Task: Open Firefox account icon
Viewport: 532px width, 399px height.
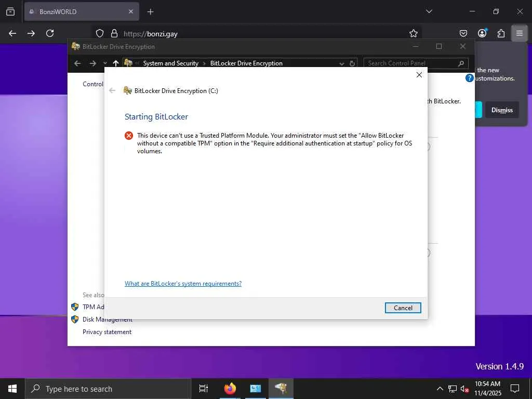Action: point(482,33)
